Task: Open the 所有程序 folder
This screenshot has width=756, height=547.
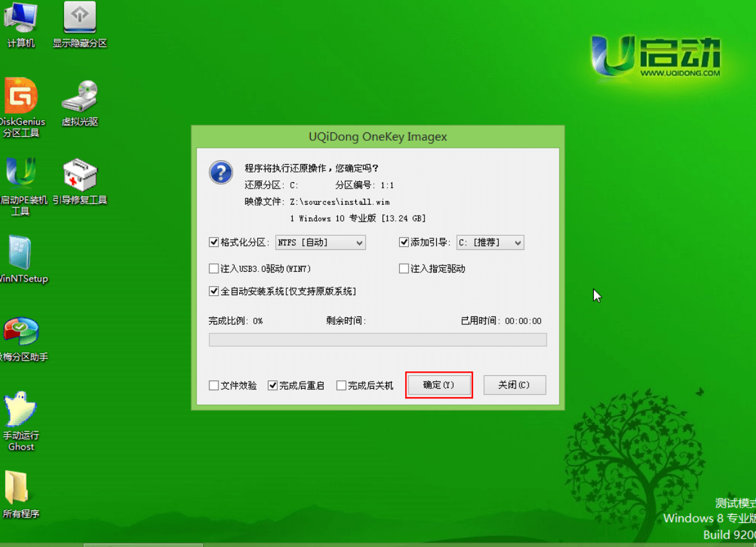Action: [21, 495]
